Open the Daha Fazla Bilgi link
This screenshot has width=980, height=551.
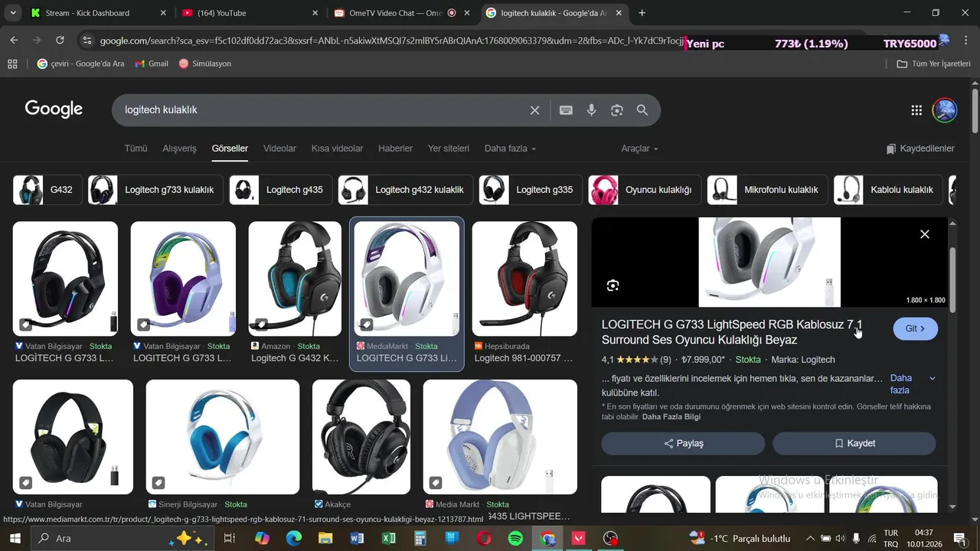671,417
